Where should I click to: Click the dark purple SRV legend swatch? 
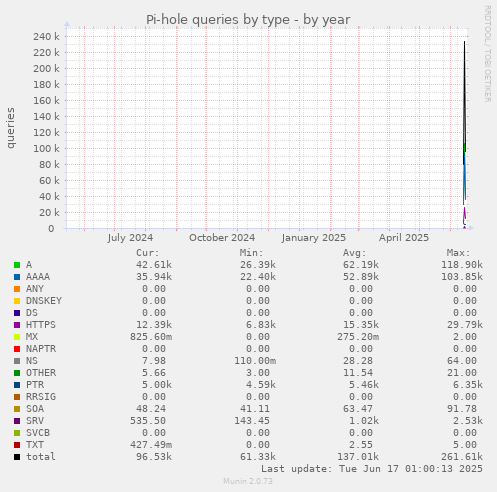pos(17,421)
